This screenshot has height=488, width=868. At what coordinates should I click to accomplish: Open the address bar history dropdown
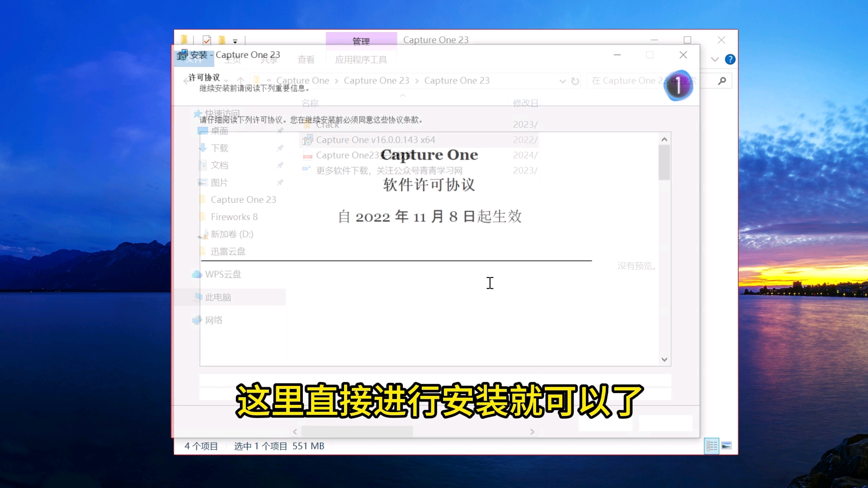(562, 81)
